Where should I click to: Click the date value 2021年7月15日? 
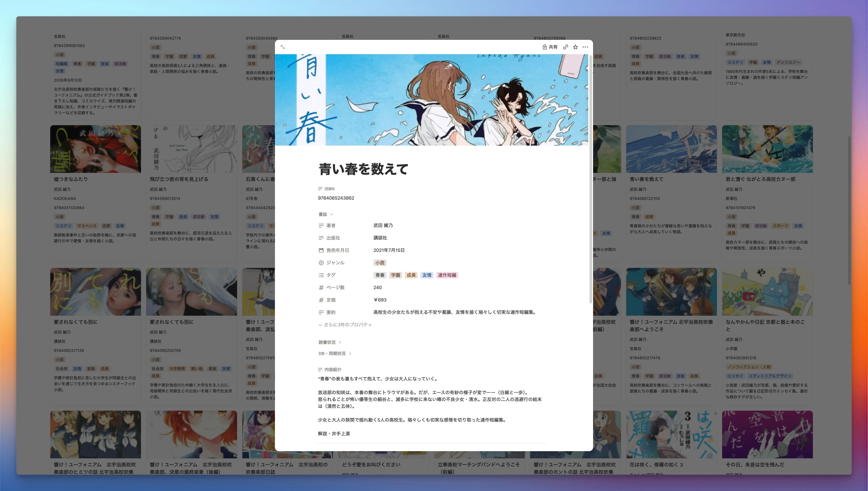[x=389, y=250]
